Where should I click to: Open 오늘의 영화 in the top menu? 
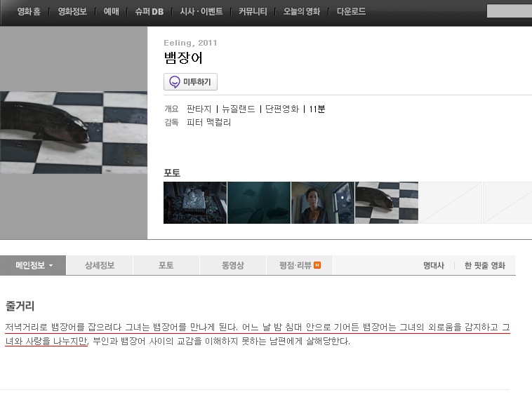302,11
